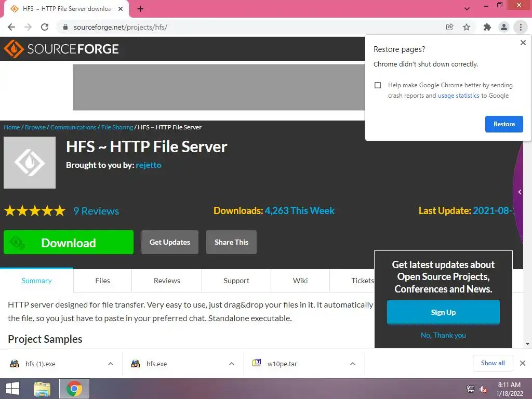Image resolution: width=532 pixels, height=399 pixels.
Task: Click the page scrollbar down arrow
Action: click(x=528, y=344)
